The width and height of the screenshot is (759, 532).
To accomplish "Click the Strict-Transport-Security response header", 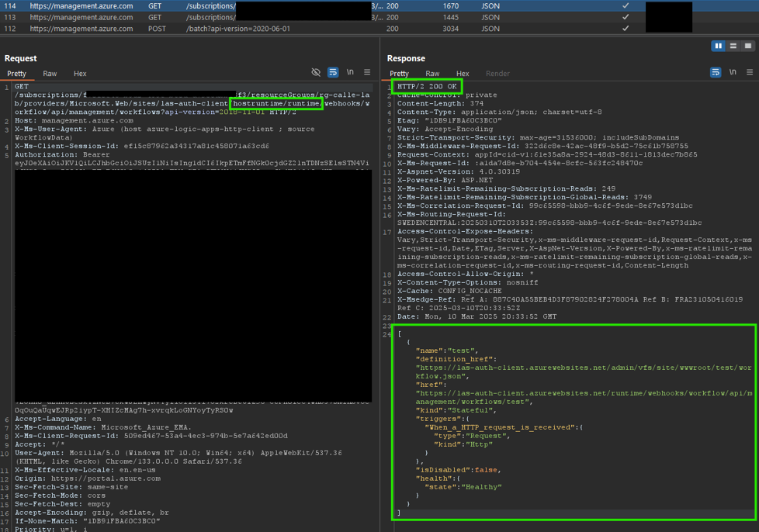I will [x=539, y=137].
